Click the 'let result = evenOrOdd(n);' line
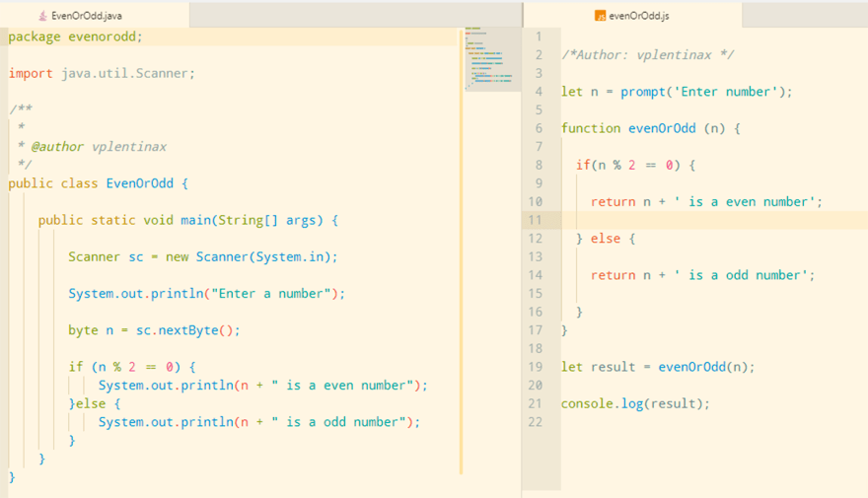The width and height of the screenshot is (868, 498). [x=658, y=367]
